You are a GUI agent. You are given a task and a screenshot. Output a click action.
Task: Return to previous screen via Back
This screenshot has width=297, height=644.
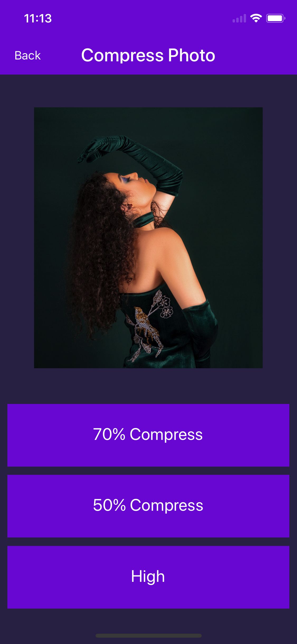[x=28, y=56]
